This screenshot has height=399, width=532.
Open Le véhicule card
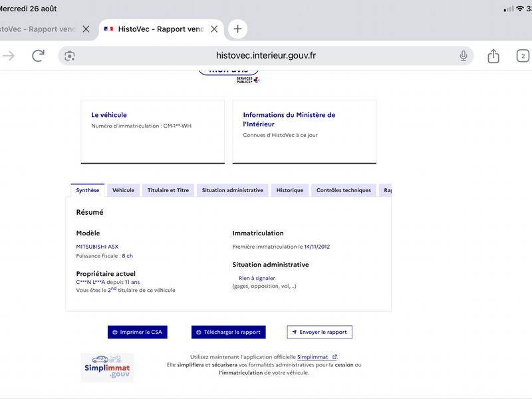coord(153,132)
